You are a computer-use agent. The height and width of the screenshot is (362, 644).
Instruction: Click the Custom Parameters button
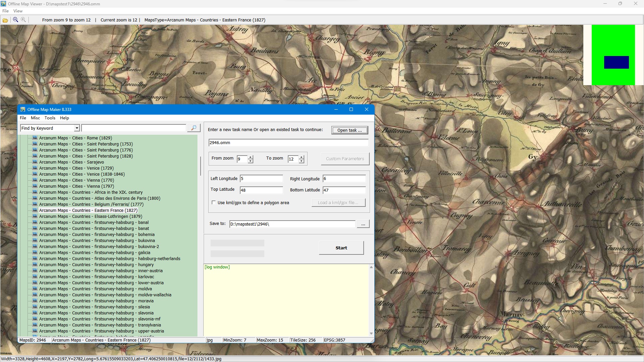click(345, 159)
